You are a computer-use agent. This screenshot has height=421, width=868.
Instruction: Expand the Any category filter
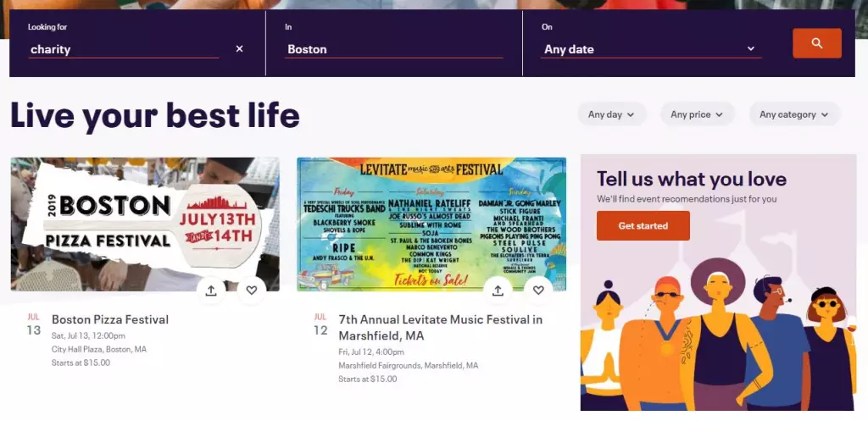794,114
